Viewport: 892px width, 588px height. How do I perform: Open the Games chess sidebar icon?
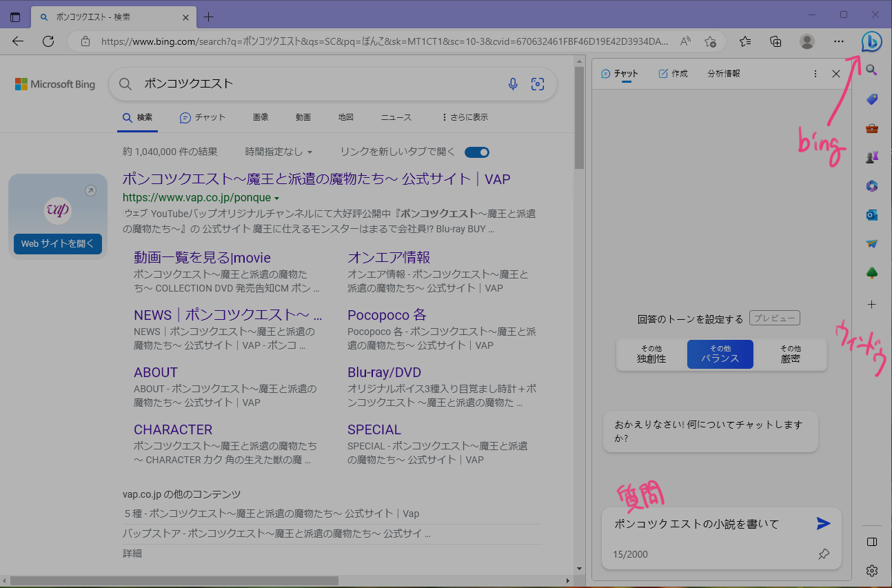pyautogui.click(x=871, y=157)
